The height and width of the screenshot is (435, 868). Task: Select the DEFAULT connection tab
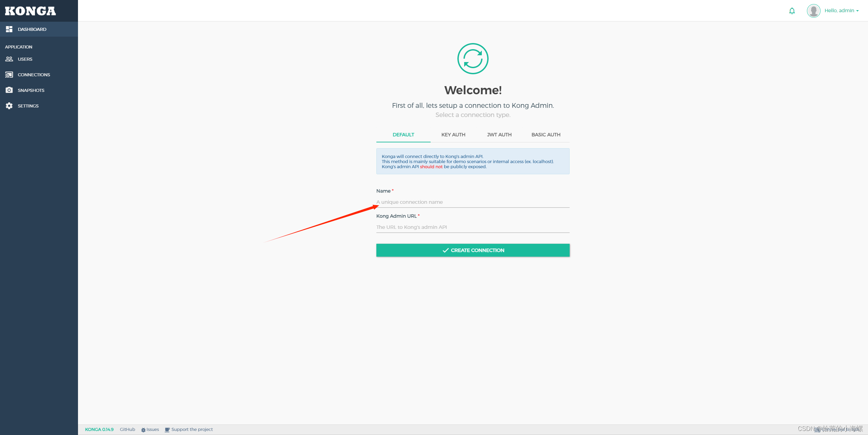pos(403,134)
